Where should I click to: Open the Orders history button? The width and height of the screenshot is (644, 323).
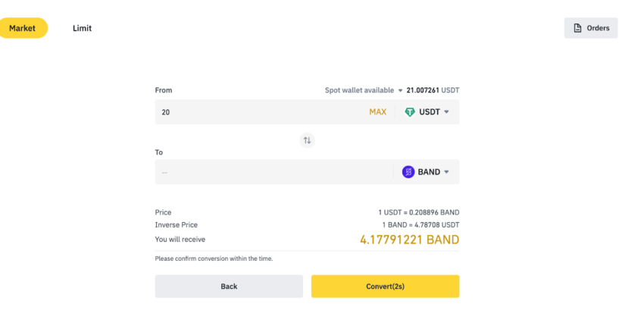[591, 28]
